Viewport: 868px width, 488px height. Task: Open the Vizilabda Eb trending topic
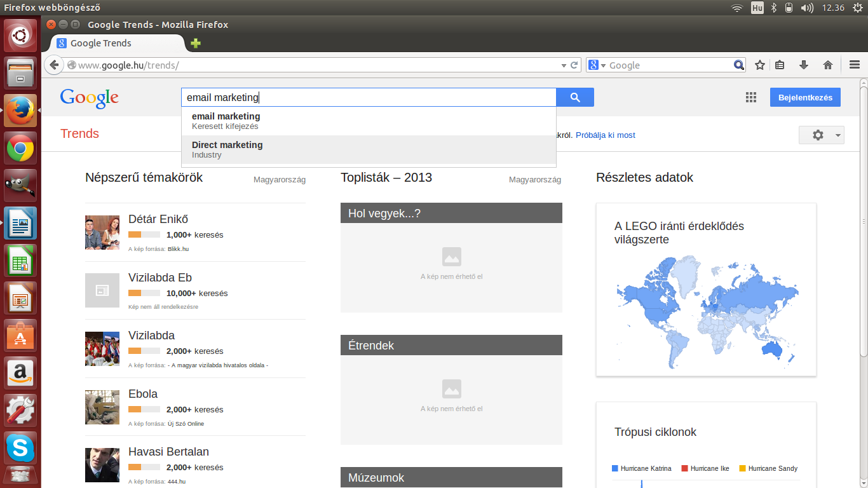tap(160, 278)
